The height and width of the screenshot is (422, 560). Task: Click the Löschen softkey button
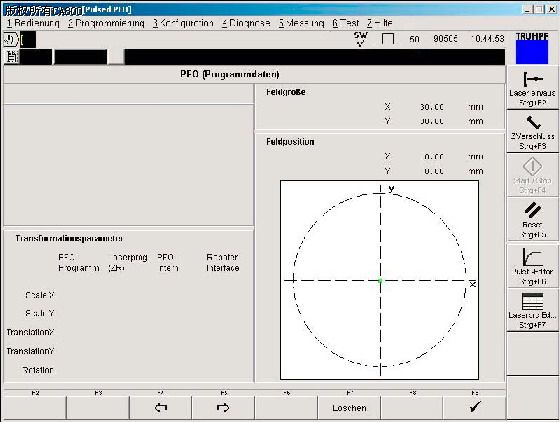coord(349,407)
